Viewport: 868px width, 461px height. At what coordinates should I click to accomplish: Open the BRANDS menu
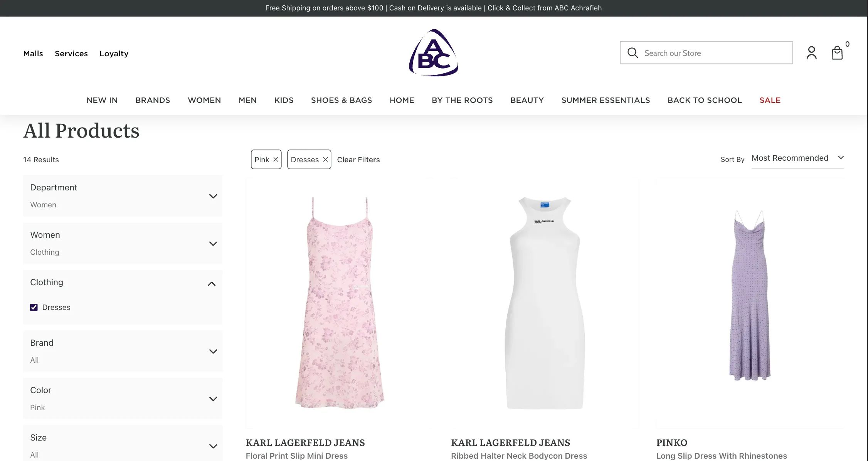(x=153, y=100)
